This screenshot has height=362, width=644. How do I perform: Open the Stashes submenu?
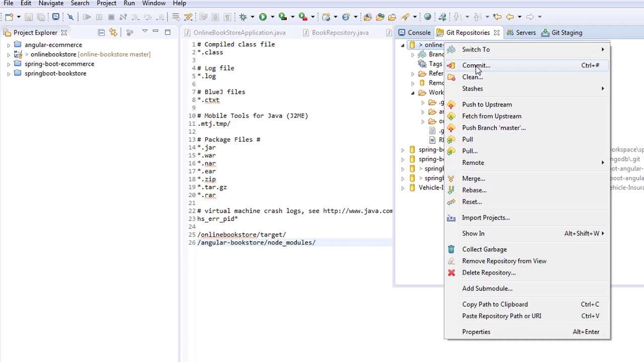point(527,88)
